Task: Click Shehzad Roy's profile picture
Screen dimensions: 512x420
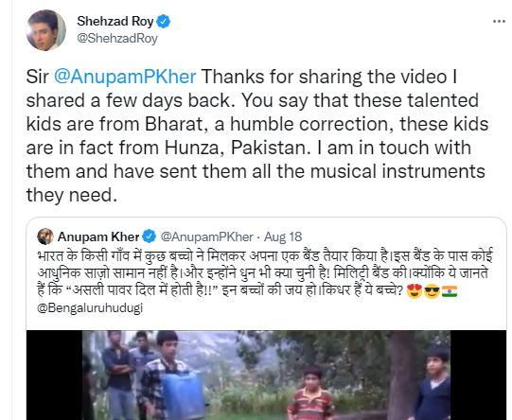Action: 45,30
